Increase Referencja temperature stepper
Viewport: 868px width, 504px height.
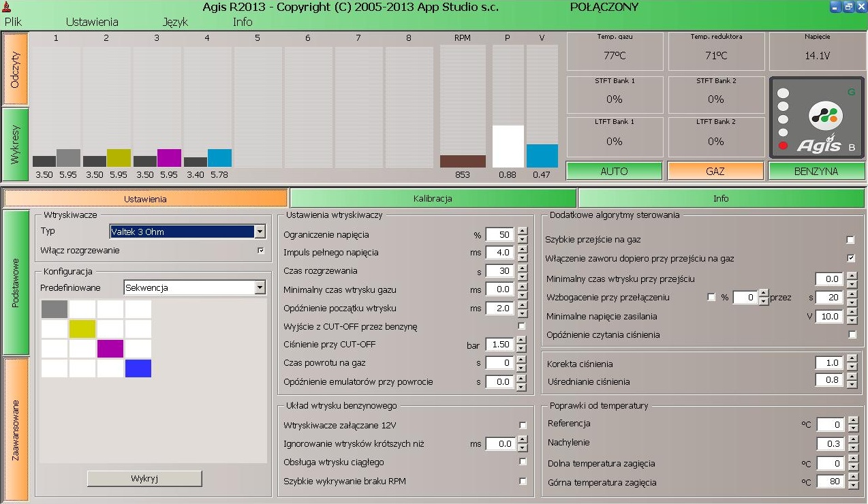852,421
